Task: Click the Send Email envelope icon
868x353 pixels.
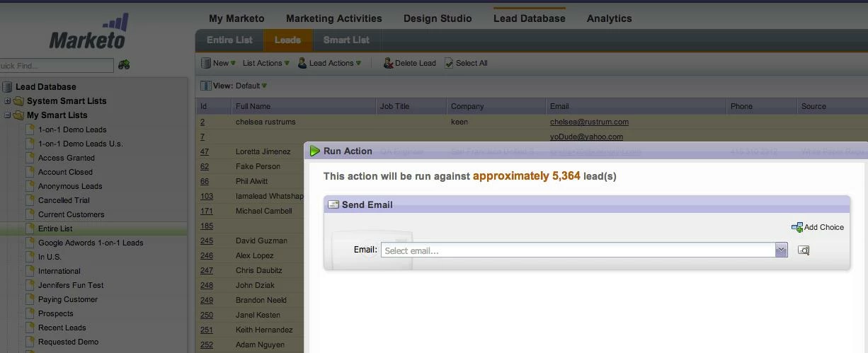Action: [333, 204]
